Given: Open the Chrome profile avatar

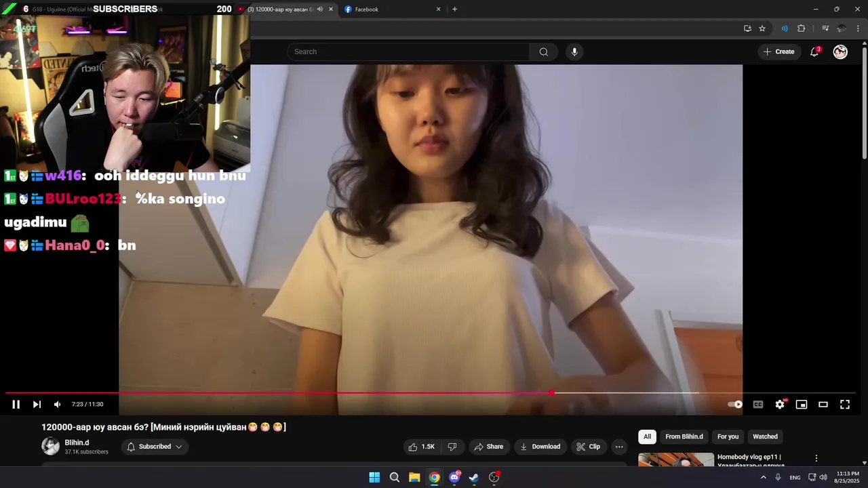Looking at the screenshot, I should [842, 28].
